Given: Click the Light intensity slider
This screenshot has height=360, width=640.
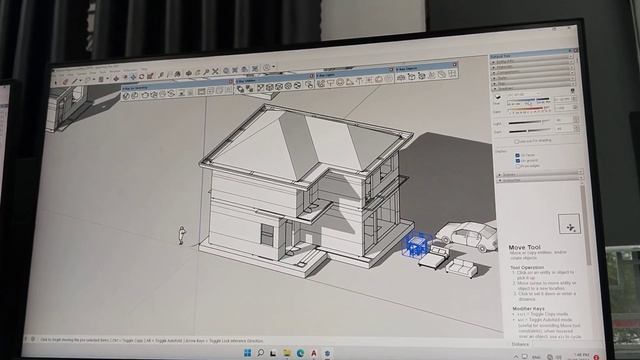Looking at the screenshot, I should point(529,122).
